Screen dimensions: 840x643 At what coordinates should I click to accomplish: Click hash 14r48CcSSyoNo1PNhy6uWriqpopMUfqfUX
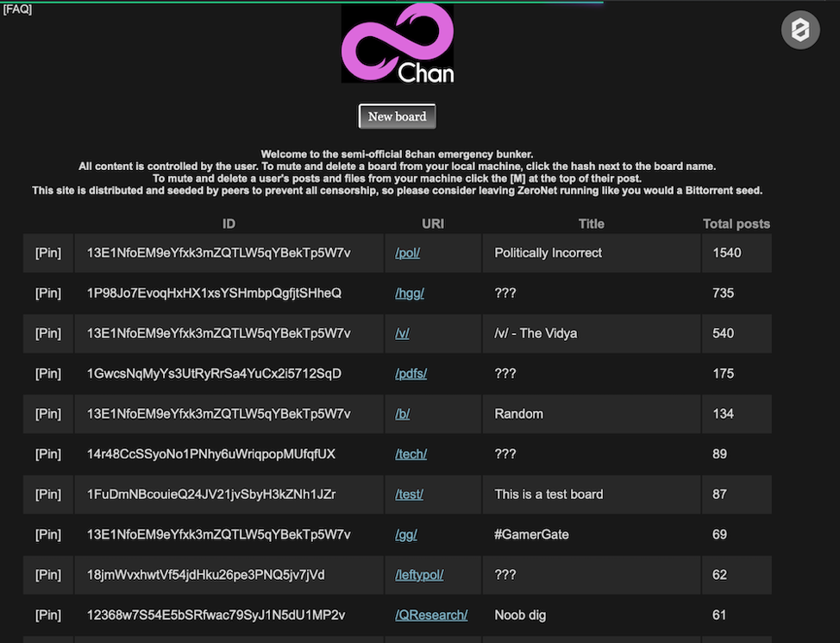click(211, 454)
